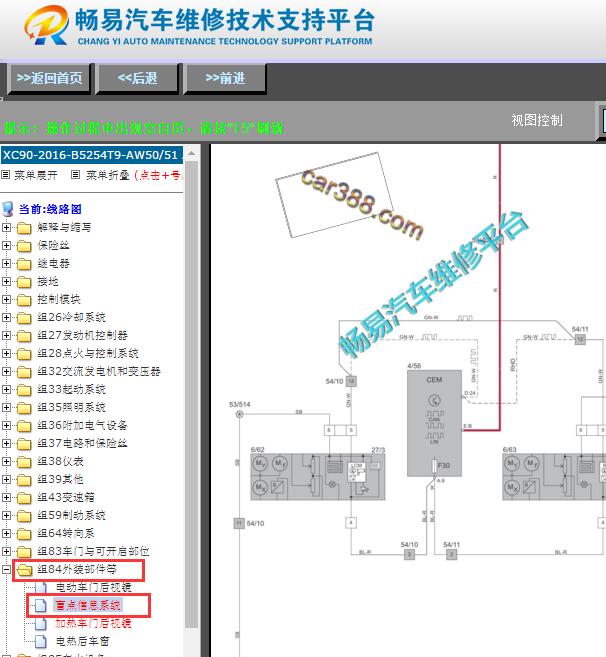
Task: Click the 组37电路和保险丝 folder icon
Action: pos(24,444)
